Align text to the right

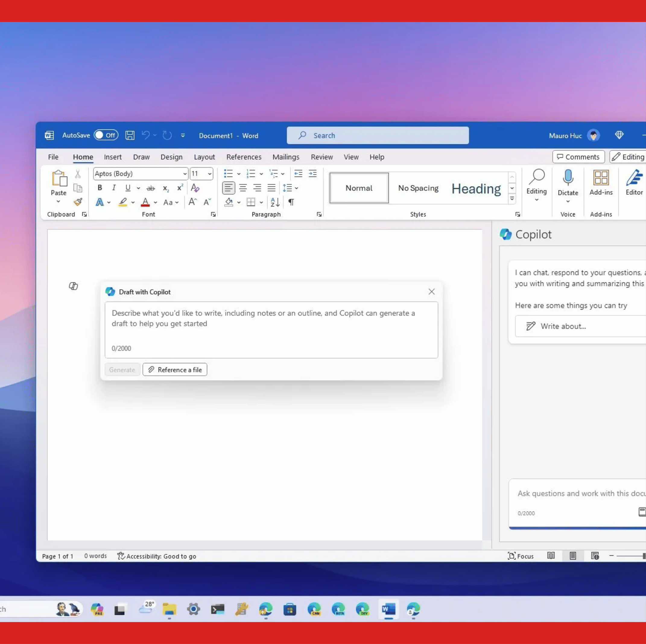coord(257,188)
